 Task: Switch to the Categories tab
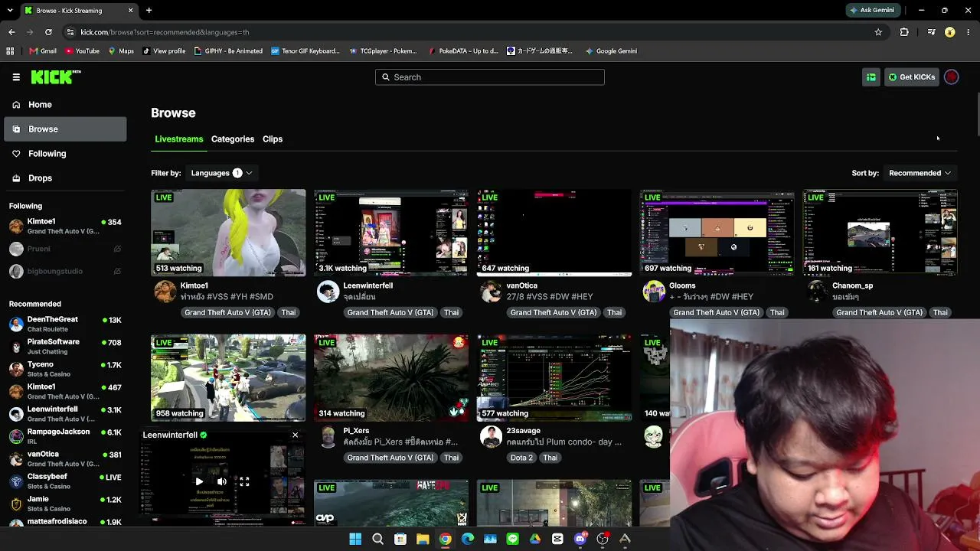pyautogui.click(x=233, y=139)
